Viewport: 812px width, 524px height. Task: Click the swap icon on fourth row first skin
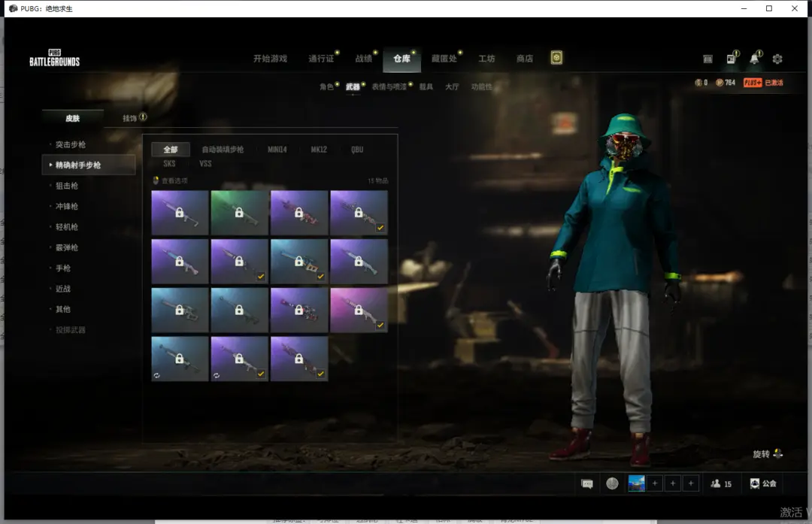[x=157, y=375]
